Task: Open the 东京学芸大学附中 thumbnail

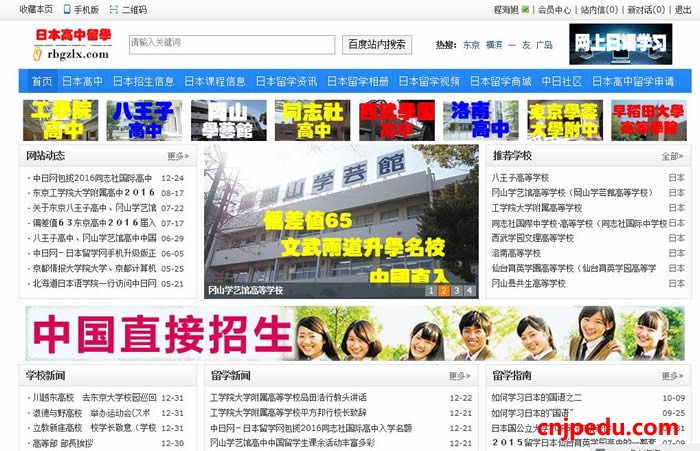Action: click(565, 121)
